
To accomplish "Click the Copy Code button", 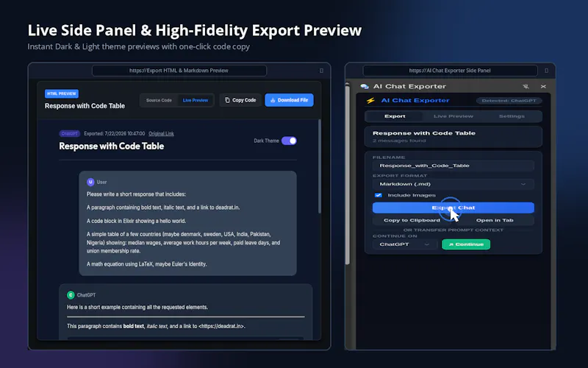I will 240,100.
